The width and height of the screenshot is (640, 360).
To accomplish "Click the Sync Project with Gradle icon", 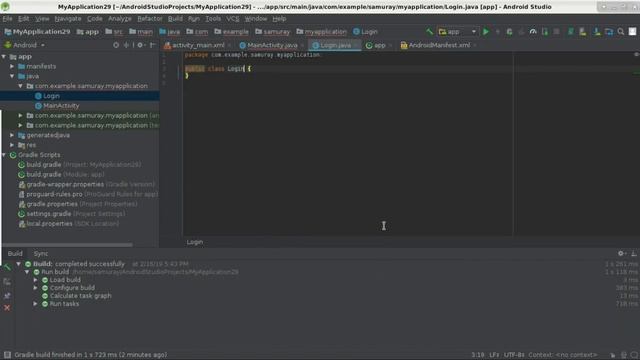I will click(571, 31).
